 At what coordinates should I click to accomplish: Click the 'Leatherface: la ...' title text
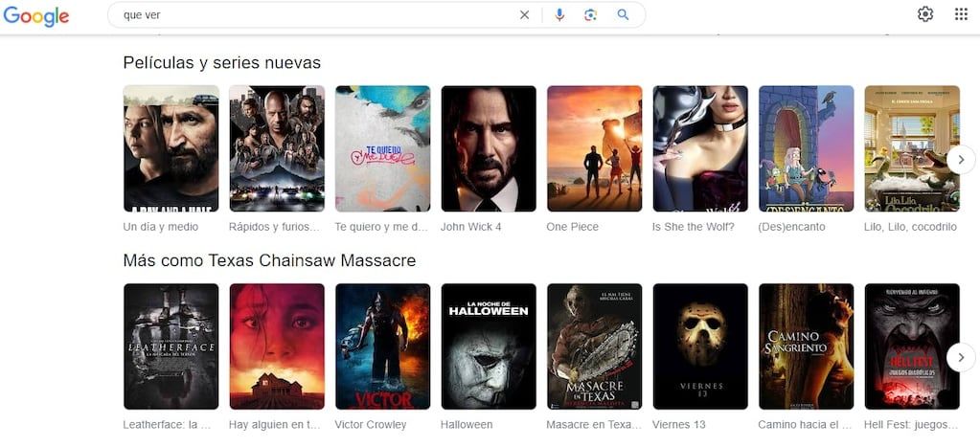point(167,425)
